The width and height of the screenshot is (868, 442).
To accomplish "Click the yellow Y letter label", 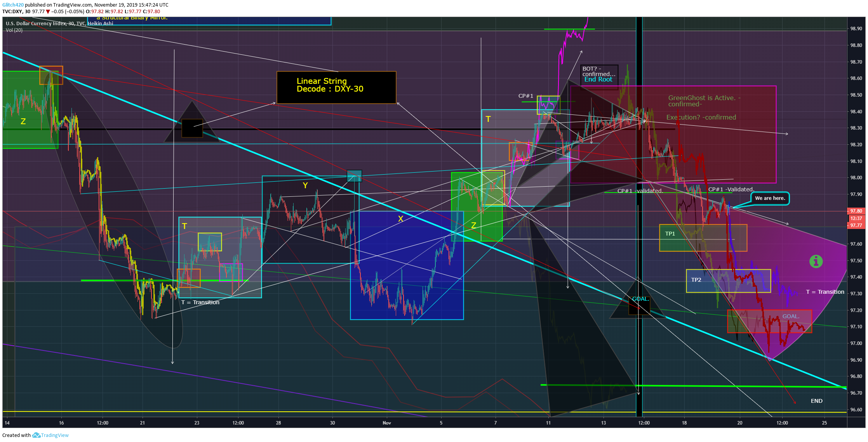I will pos(305,185).
